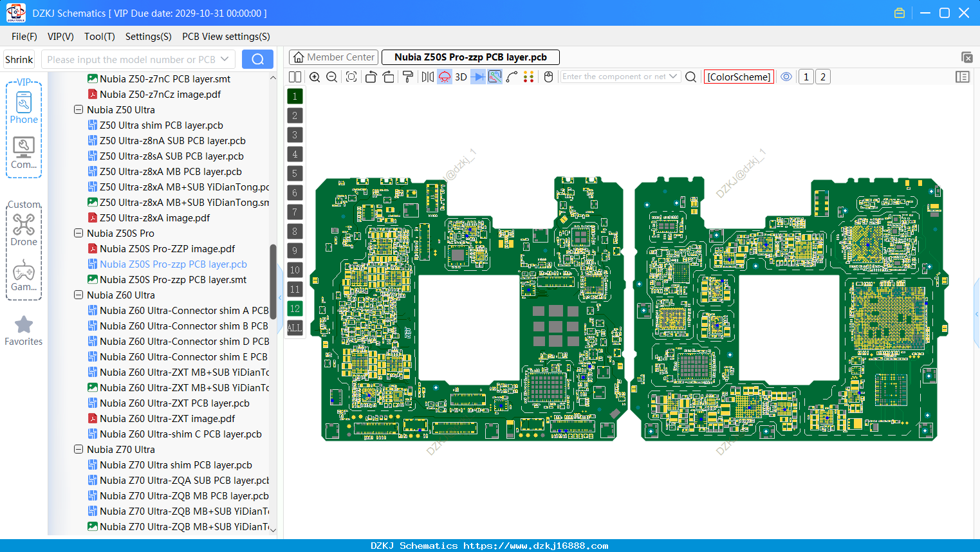Switch to board view 2

[x=823, y=77]
